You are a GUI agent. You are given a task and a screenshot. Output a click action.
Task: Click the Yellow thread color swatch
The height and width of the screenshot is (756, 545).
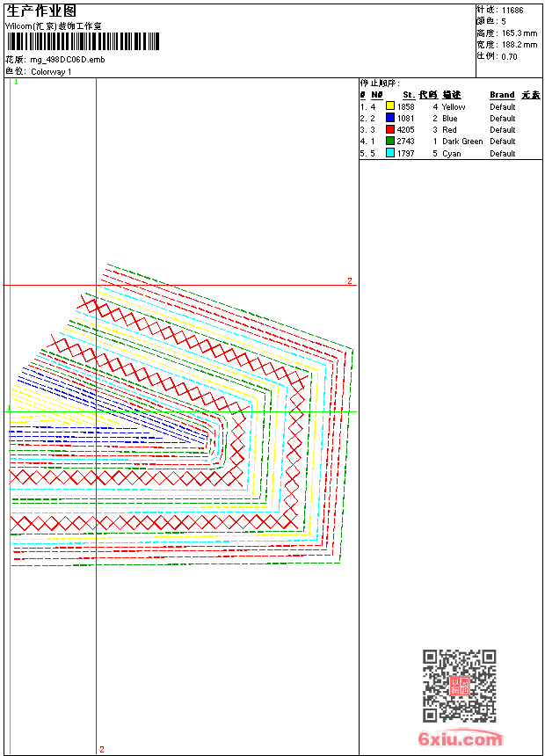tap(390, 106)
